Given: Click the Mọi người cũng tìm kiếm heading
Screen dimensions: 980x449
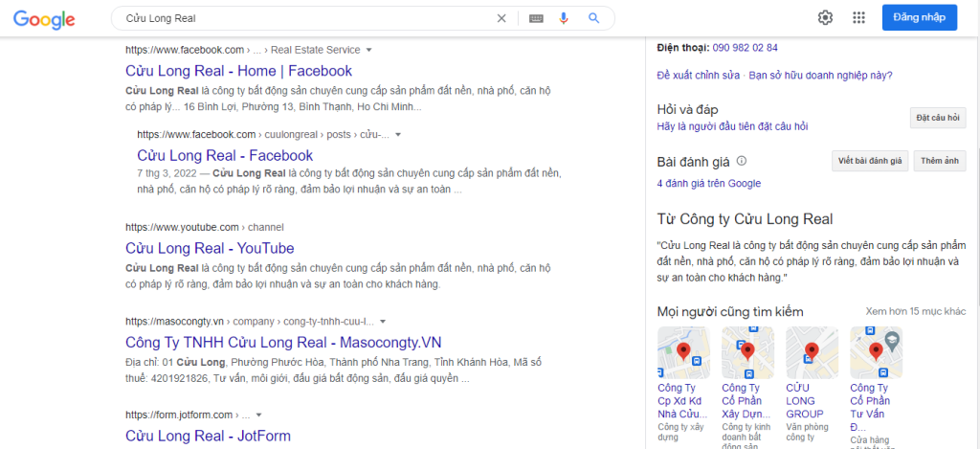Looking at the screenshot, I should pyautogui.click(x=730, y=311).
